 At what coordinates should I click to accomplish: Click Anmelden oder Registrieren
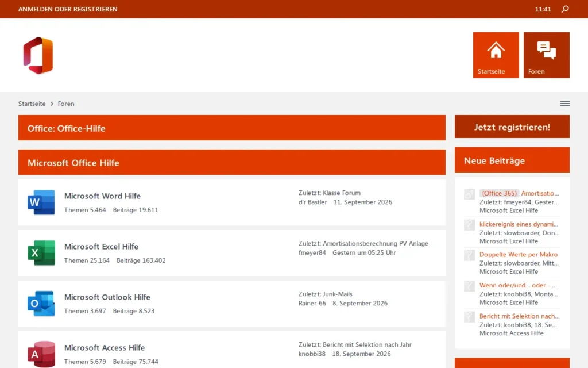pyautogui.click(x=68, y=9)
